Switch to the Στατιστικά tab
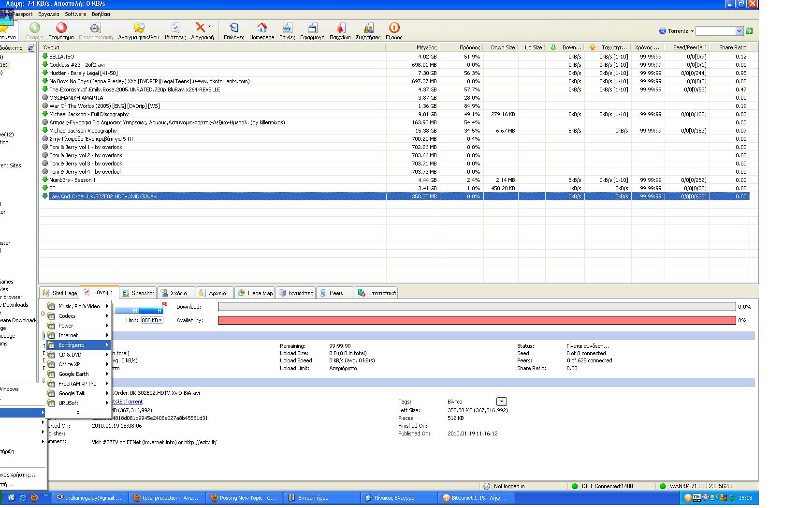This screenshot has width=812, height=508. pyautogui.click(x=377, y=293)
